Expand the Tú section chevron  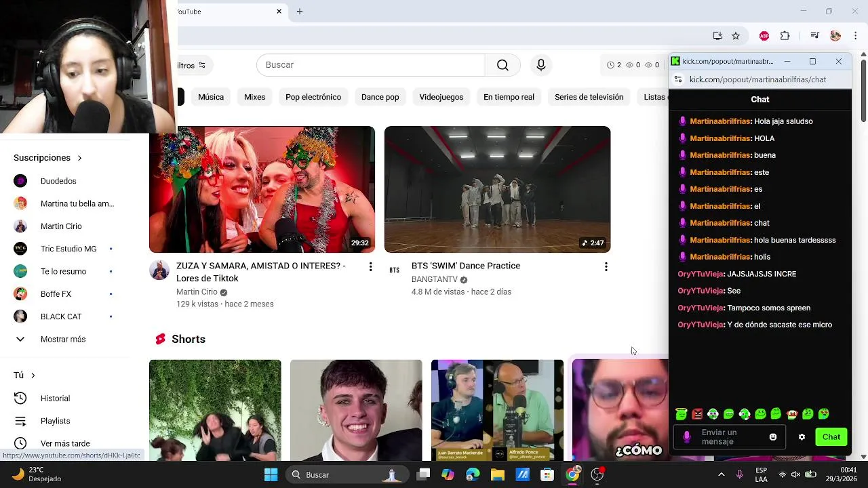coord(33,375)
